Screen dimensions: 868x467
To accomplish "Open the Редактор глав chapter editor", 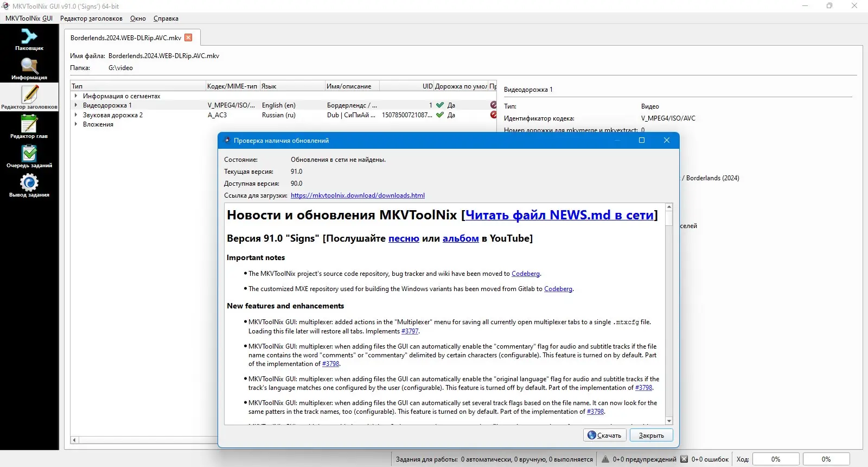I will [x=29, y=128].
